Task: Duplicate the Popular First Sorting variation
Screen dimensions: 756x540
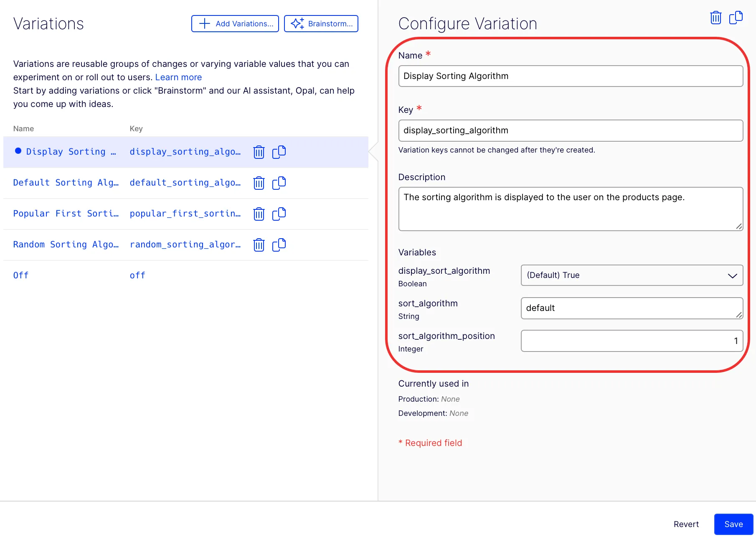Action: click(279, 214)
